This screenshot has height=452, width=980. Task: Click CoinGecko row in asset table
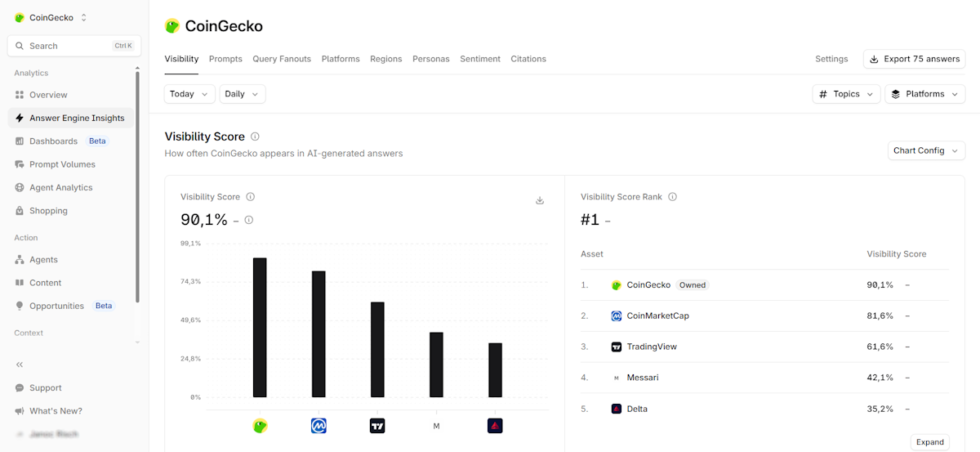[x=764, y=285]
